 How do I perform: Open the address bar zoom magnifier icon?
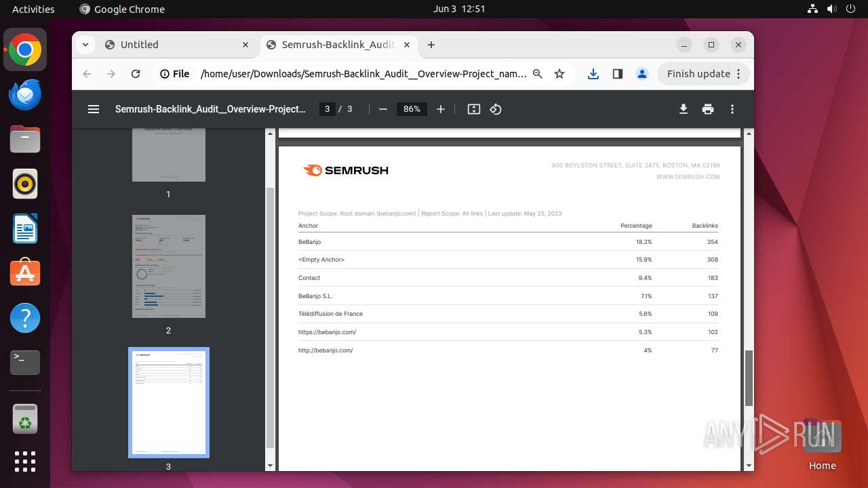[x=538, y=74]
